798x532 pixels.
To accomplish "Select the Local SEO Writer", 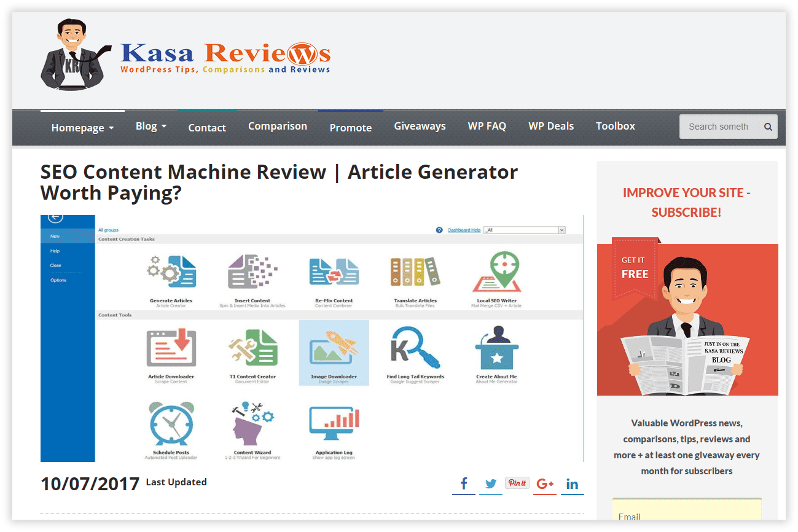I will coord(496,277).
